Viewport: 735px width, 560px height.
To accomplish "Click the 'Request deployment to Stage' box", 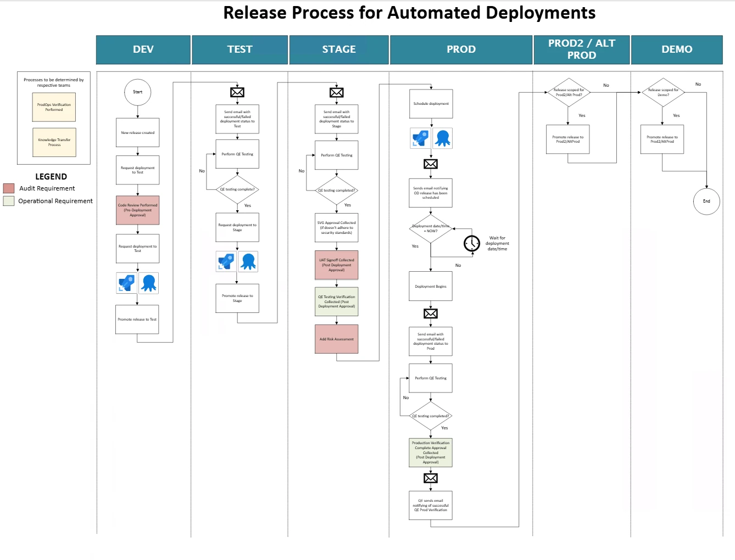I will pyautogui.click(x=237, y=227).
